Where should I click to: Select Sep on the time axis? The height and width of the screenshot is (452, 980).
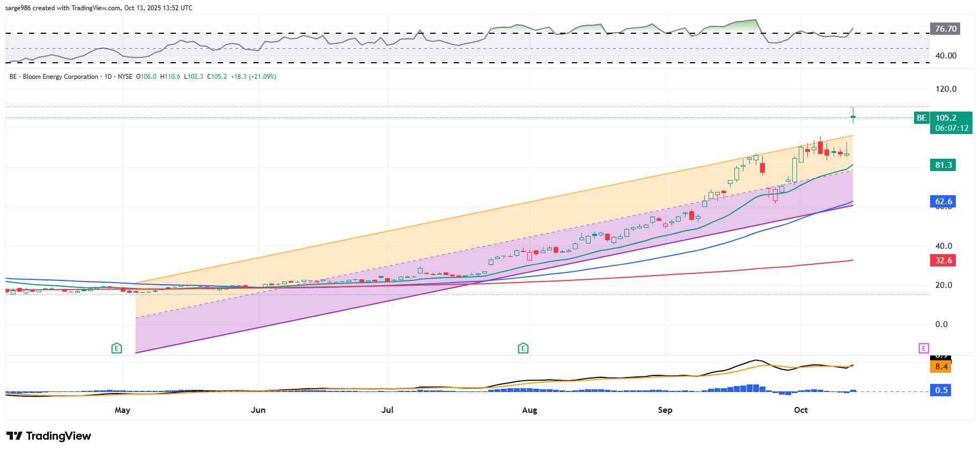[x=665, y=410]
